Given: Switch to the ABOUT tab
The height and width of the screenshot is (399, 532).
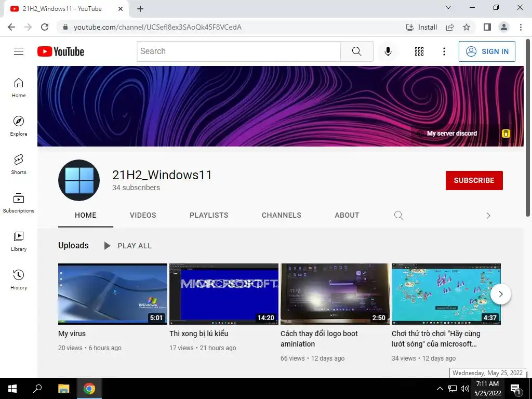Looking at the screenshot, I should (x=347, y=215).
